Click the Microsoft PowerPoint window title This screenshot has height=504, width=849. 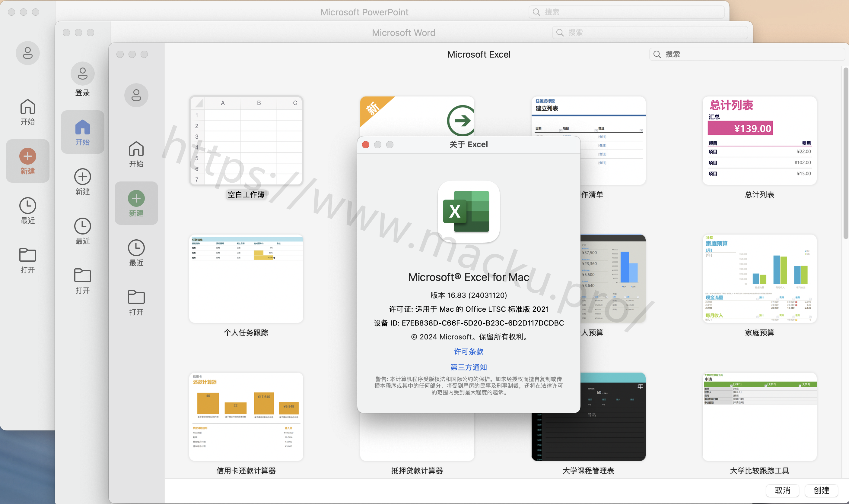(x=364, y=12)
